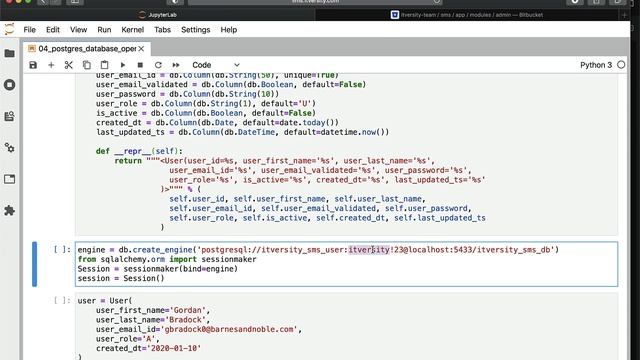Screen dimensions: 640x360
Task: Click the session = Session() line
Action: click(121, 278)
